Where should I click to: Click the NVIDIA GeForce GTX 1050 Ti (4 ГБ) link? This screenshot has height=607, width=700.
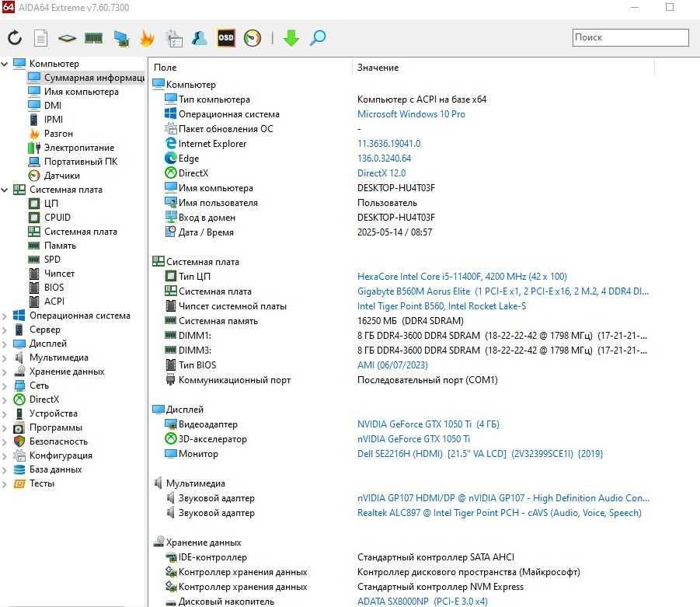pos(428,424)
